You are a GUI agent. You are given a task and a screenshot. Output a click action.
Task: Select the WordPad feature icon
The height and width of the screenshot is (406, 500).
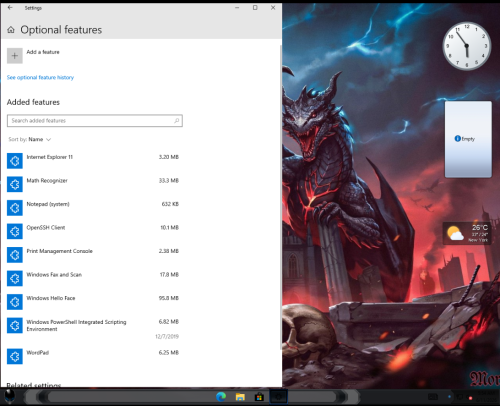tap(15, 356)
